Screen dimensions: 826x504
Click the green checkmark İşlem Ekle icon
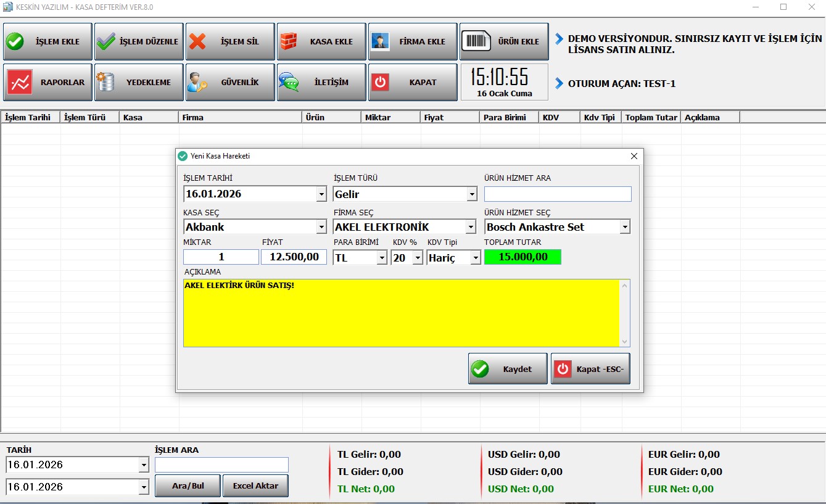tap(15, 42)
